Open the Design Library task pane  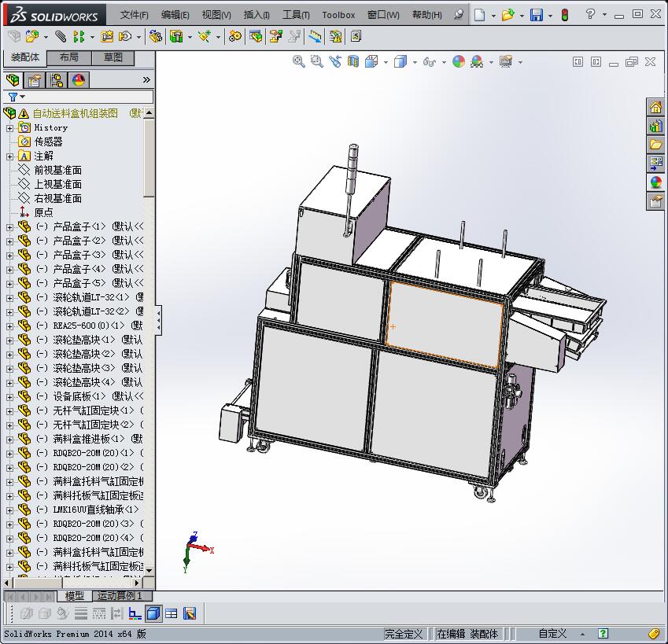point(655,126)
